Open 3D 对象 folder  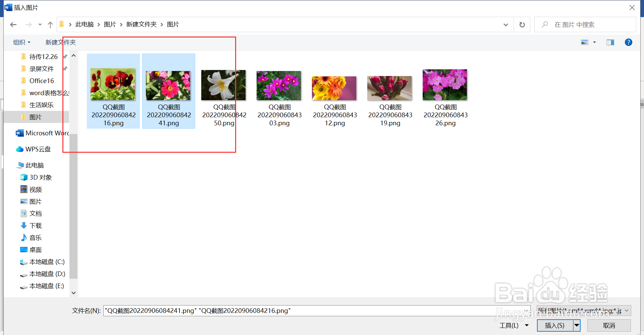[36, 177]
